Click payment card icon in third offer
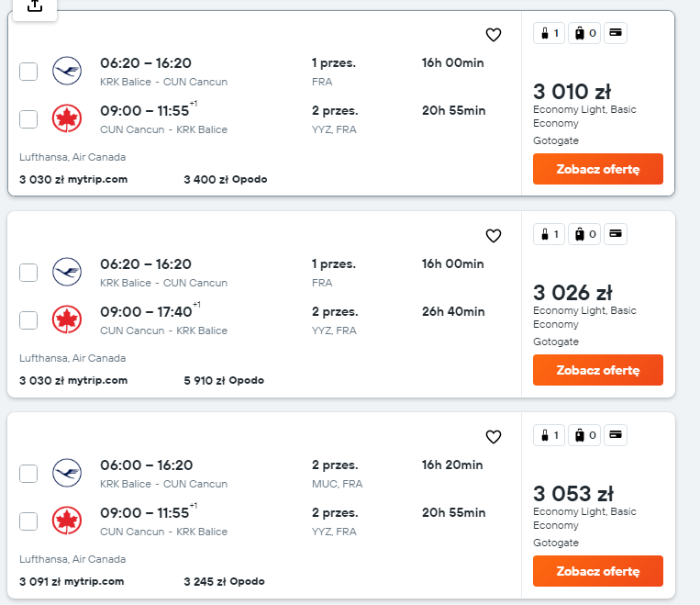Viewport: 700px width, 605px height. (616, 435)
